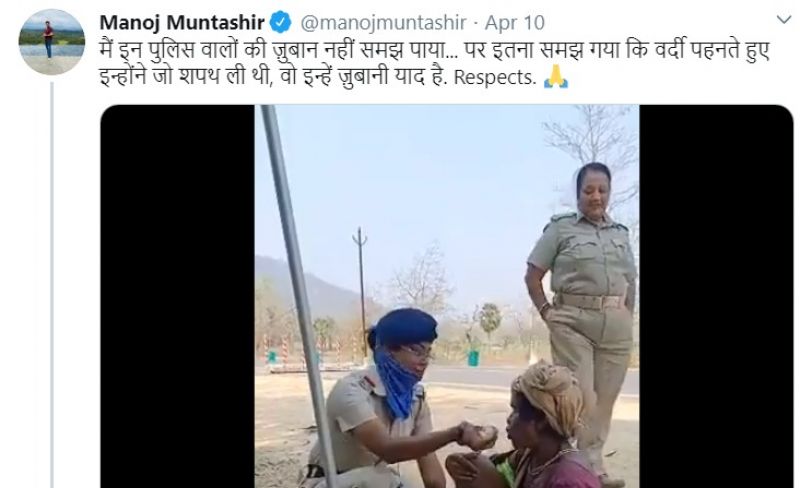This screenshot has height=488, width=800.
Task: Expand the tweet options chevron
Action: pyautogui.click(x=784, y=20)
